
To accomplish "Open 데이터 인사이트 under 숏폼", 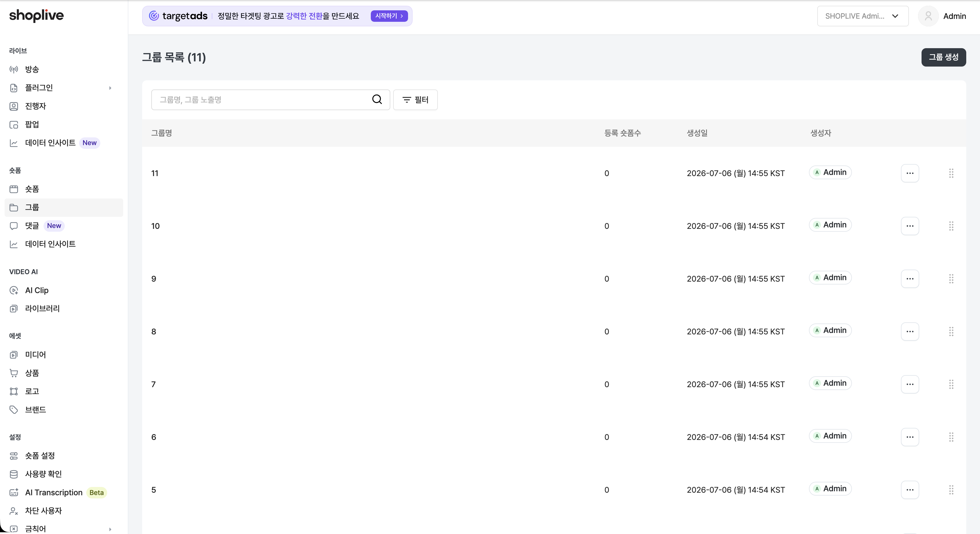I will point(64,244).
